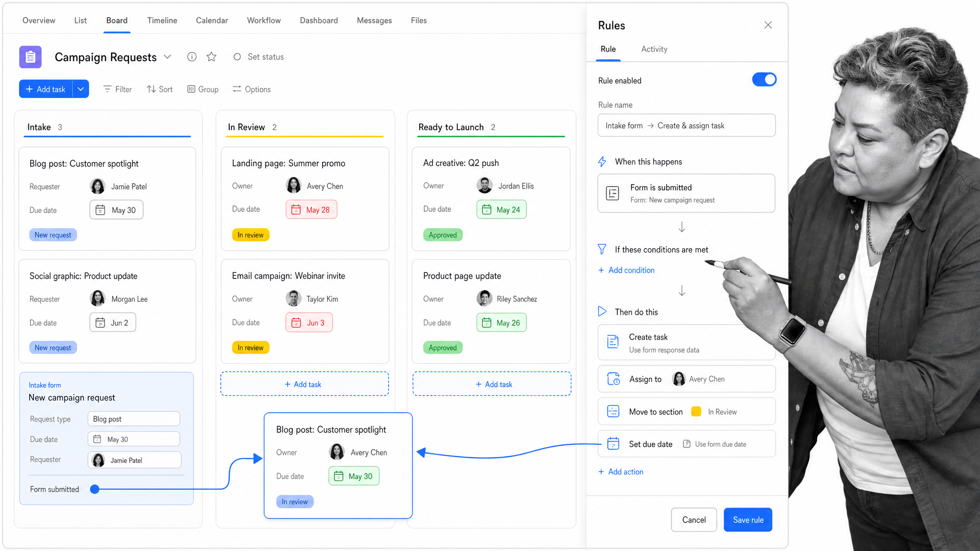Viewport: 980px width, 551px height.
Task: Click the Product page update card title
Action: [462, 275]
